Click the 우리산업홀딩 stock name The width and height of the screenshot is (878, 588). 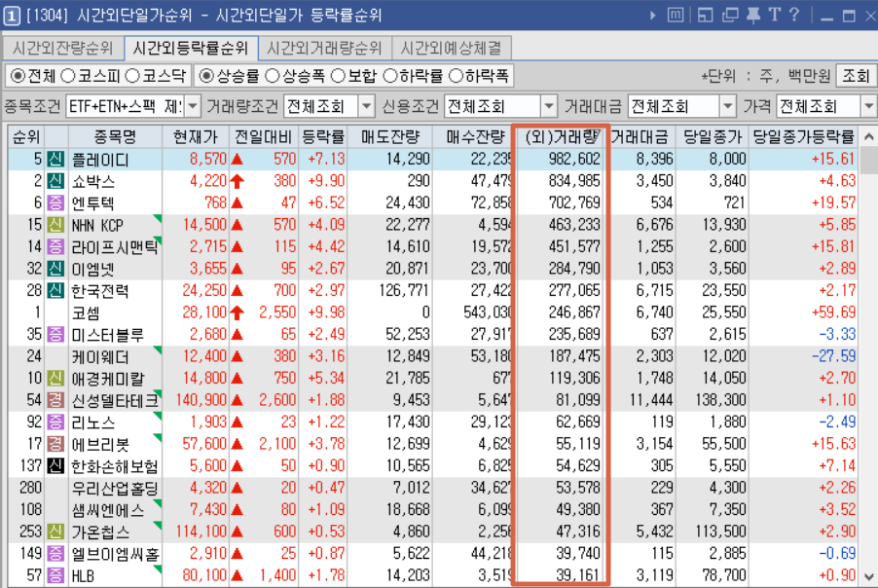tap(115, 488)
